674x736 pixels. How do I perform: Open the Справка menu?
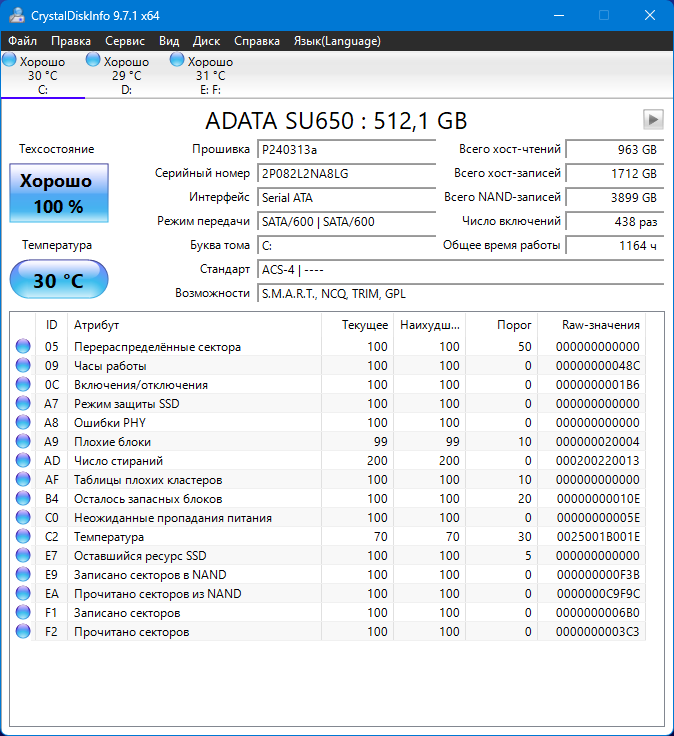click(x=257, y=41)
